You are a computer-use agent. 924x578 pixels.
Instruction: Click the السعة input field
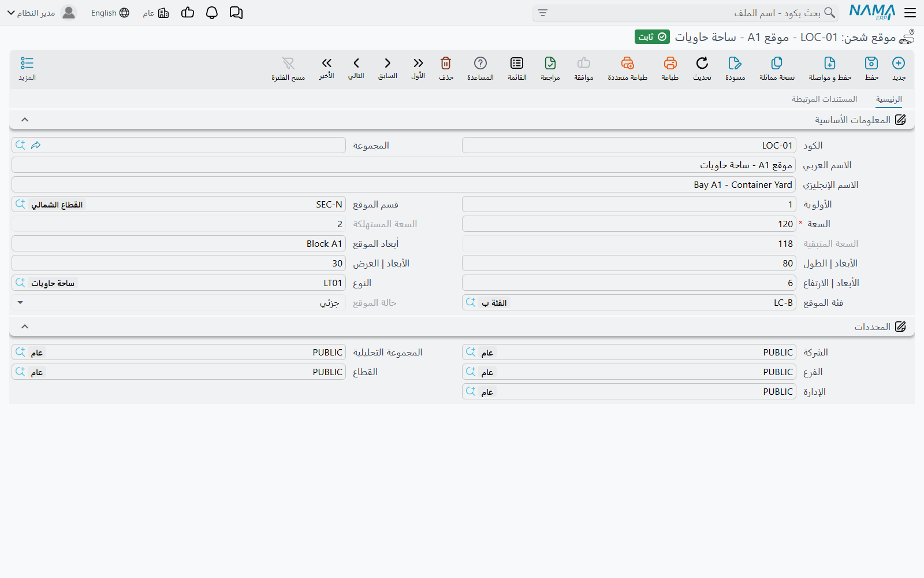(x=629, y=224)
